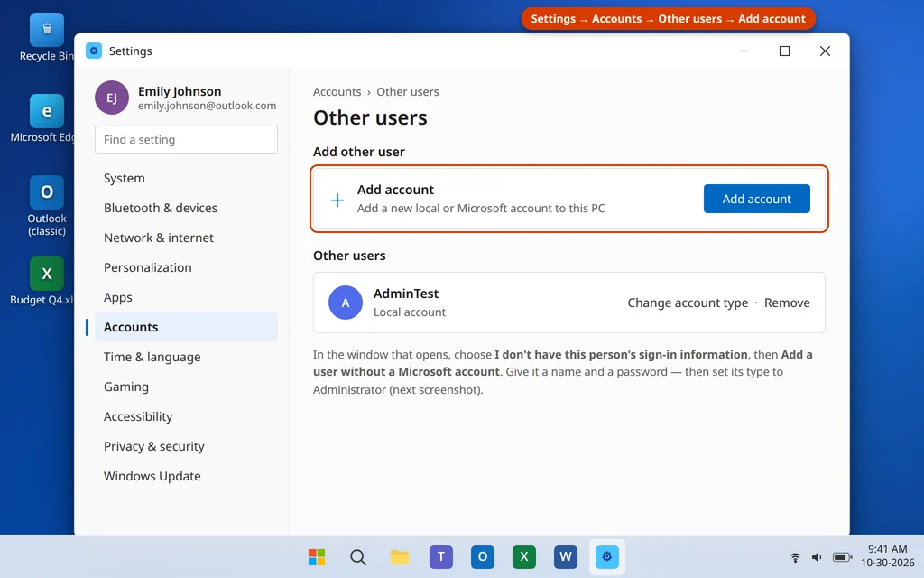This screenshot has width=924, height=578.
Task: Open Time & language category
Action: point(186,357)
